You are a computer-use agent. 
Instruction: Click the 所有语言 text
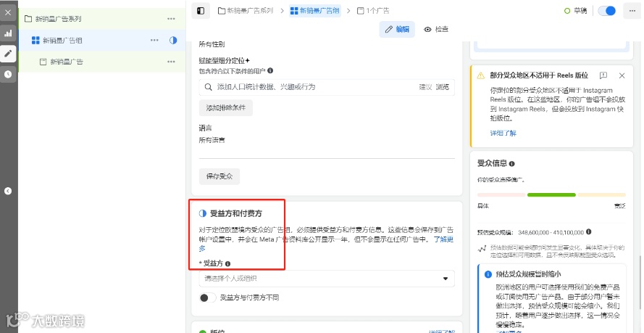click(x=212, y=140)
